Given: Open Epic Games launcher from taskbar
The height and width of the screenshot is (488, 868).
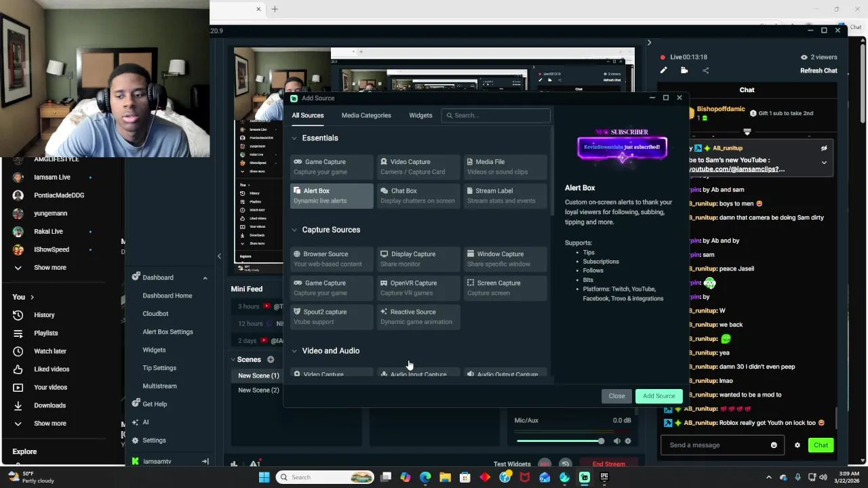Looking at the screenshot, I should pyautogui.click(x=604, y=477).
